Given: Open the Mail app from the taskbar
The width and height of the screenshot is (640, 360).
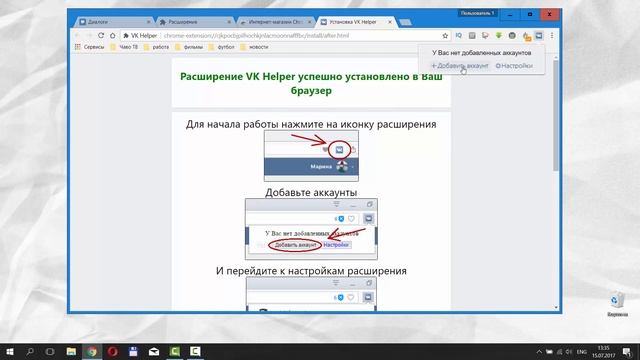Looking at the screenshot, I should point(154,351).
